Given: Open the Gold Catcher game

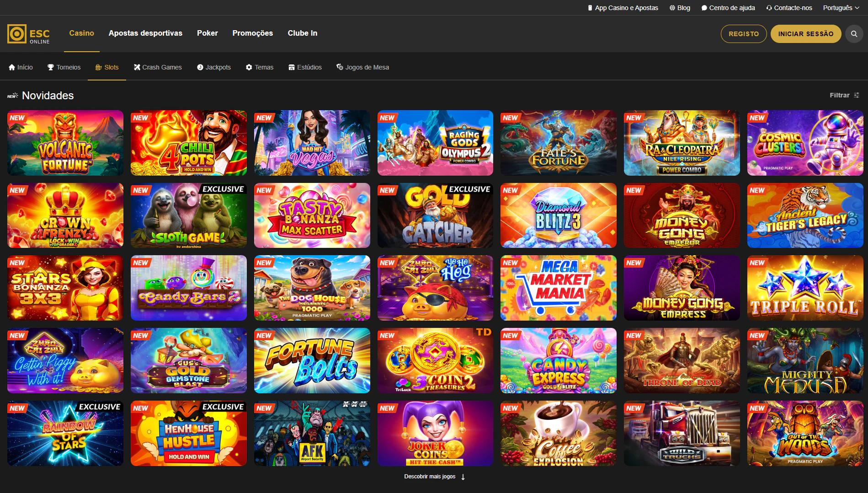Looking at the screenshot, I should click(x=435, y=215).
